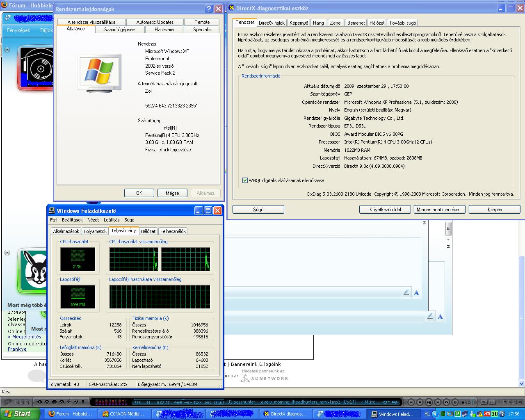This screenshot has height=420, width=525.
Task: Open the Fájl menu in Task Manager
Action: tap(54, 220)
